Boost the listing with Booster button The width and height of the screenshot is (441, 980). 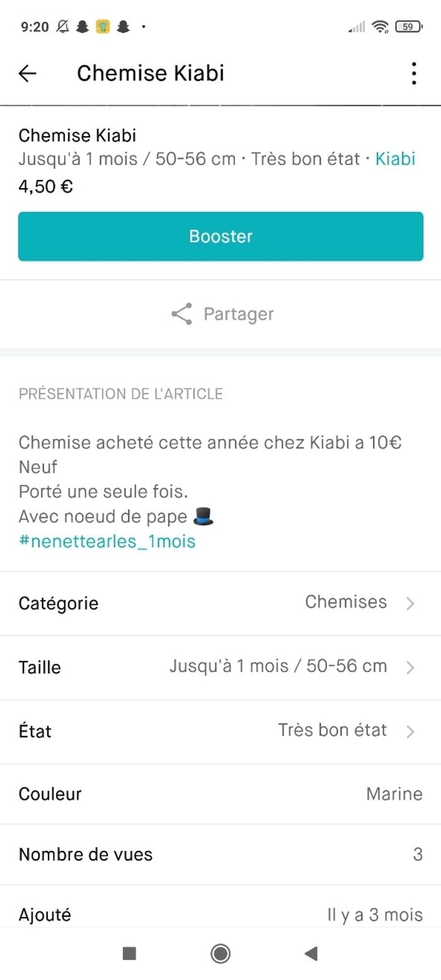tap(220, 236)
